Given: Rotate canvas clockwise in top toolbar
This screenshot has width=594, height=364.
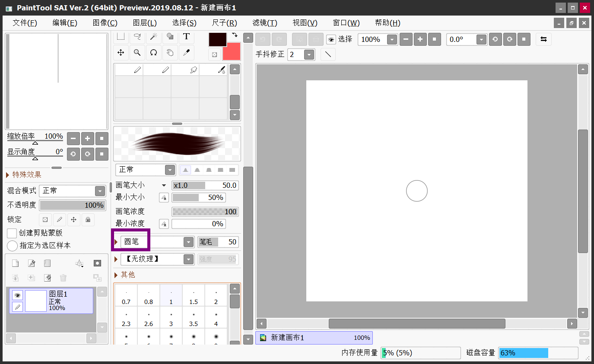Looking at the screenshot, I should [509, 39].
